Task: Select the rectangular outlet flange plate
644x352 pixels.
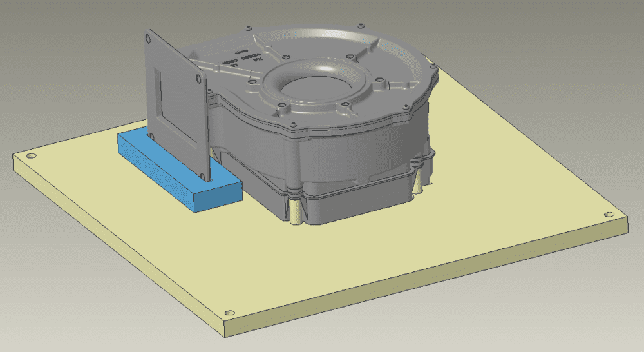Action: 176,105
